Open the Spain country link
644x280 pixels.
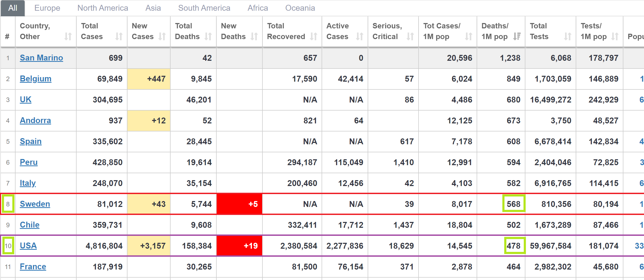[x=31, y=141]
